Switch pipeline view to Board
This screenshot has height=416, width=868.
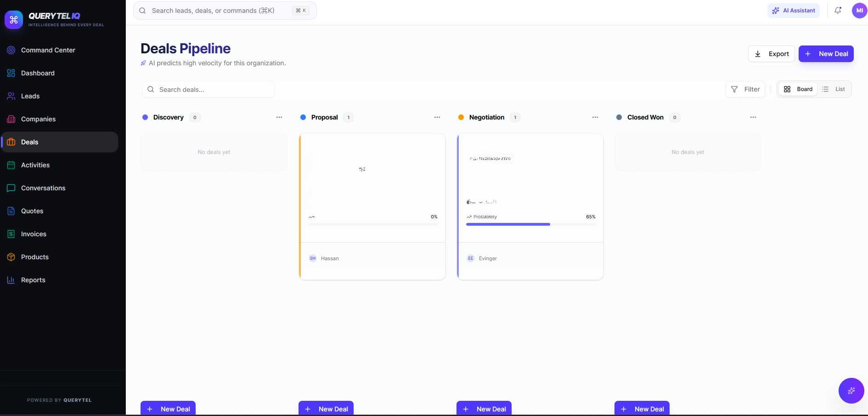tap(798, 89)
